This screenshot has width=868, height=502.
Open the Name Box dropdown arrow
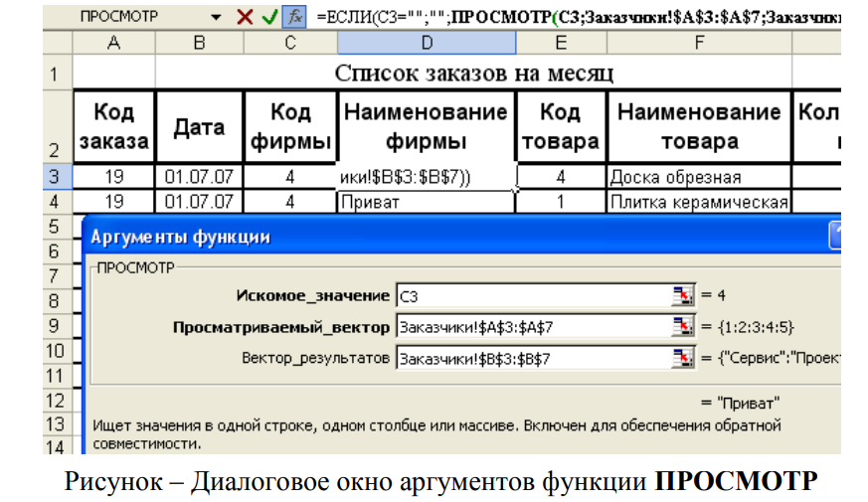pos(217,18)
